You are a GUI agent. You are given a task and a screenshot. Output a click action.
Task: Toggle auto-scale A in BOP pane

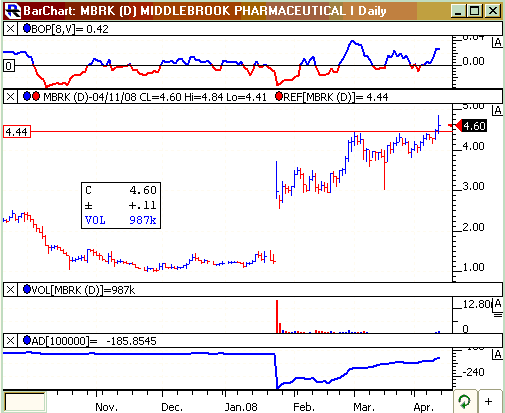[x=497, y=43]
